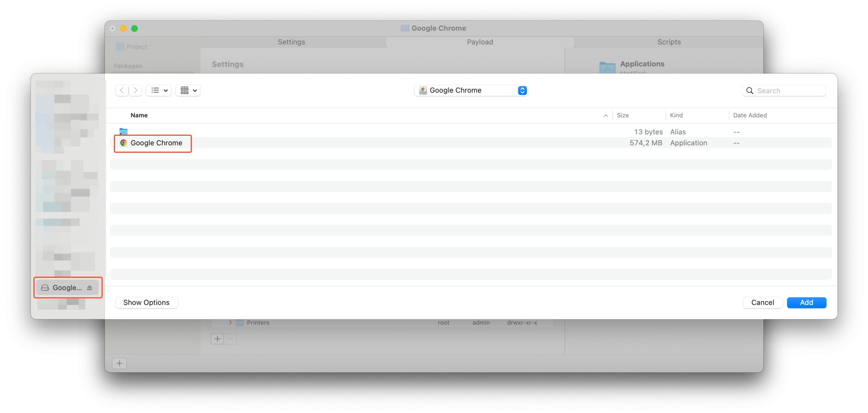868x413 pixels.
Task: Select the alias folder item
Action: coord(124,132)
